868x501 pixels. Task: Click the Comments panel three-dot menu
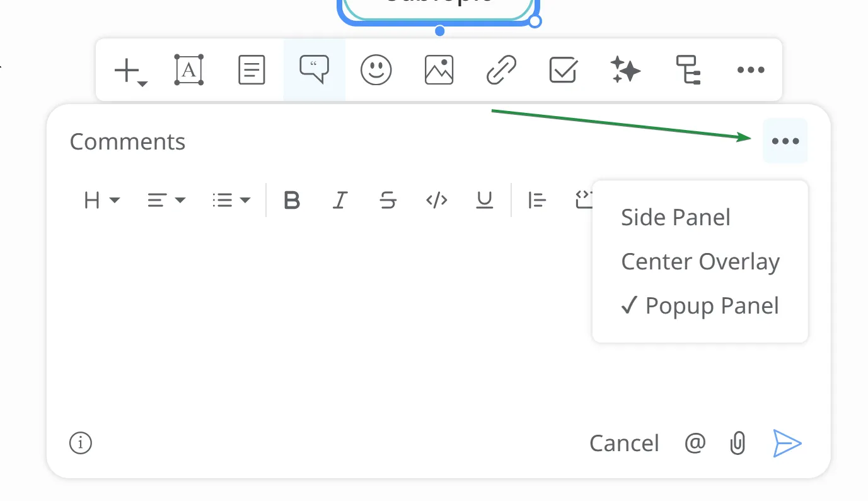[x=785, y=141]
